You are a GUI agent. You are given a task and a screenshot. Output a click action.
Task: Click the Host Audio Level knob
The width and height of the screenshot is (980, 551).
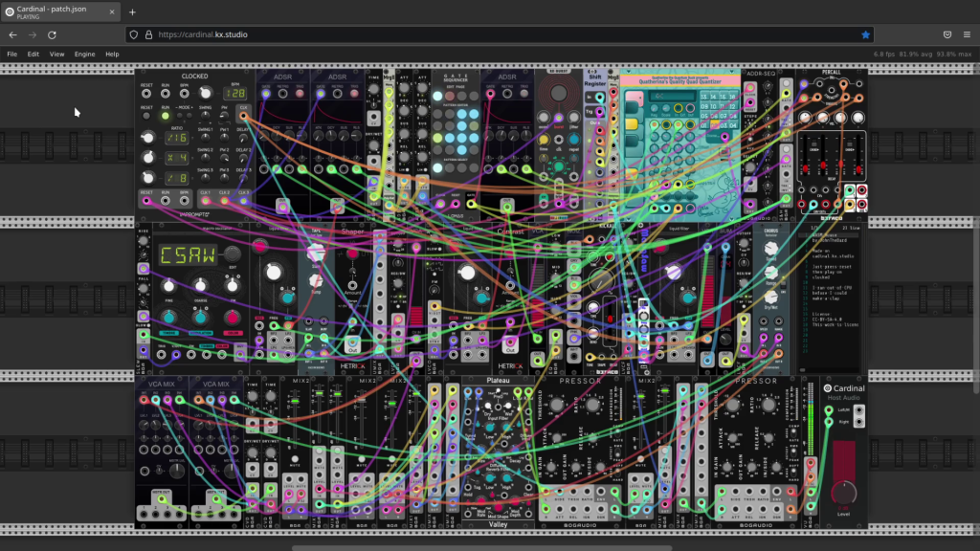(843, 493)
